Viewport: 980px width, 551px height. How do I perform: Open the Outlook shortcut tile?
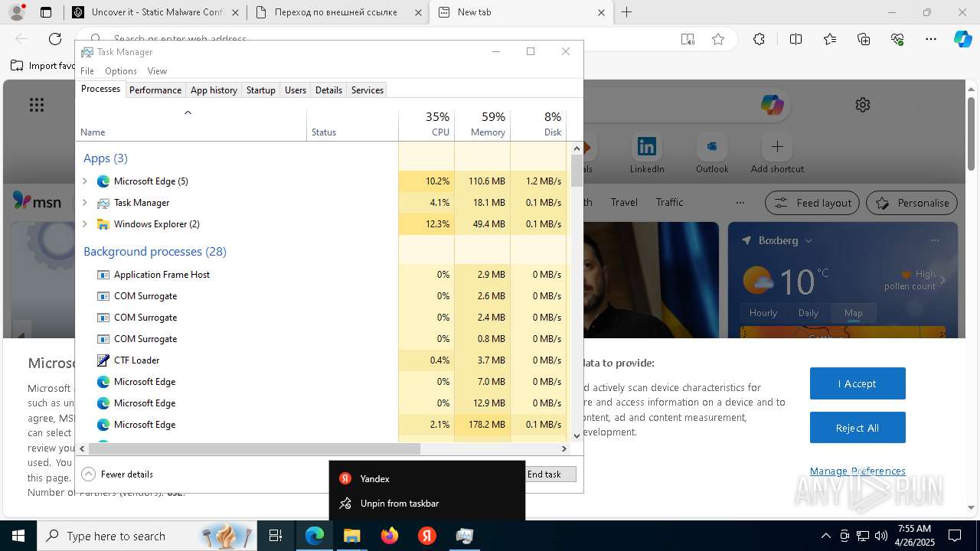[712, 153]
